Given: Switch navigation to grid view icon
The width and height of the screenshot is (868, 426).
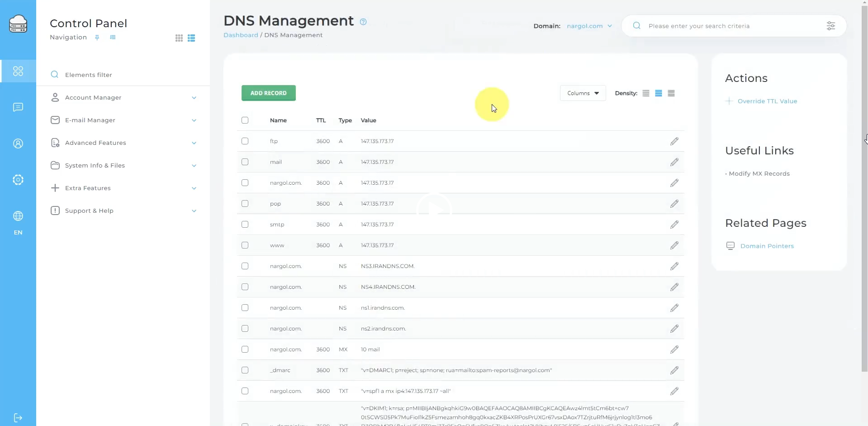Looking at the screenshot, I should tap(179, 38).
